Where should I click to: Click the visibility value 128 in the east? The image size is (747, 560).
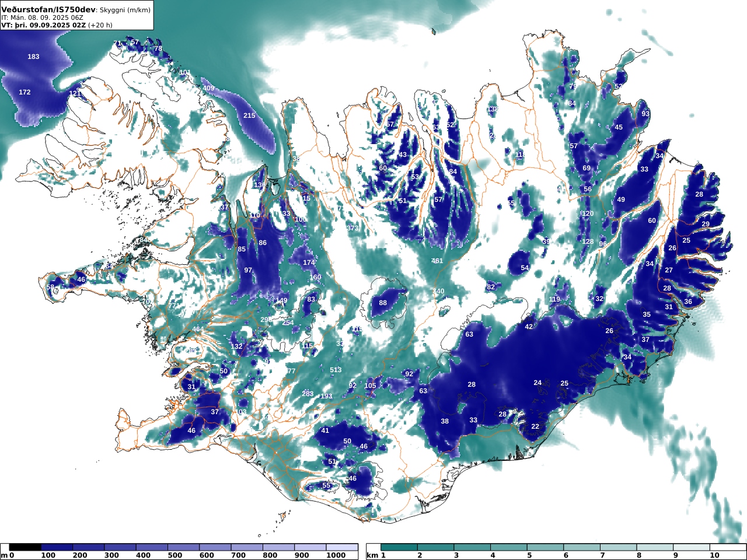pos(588,242)
